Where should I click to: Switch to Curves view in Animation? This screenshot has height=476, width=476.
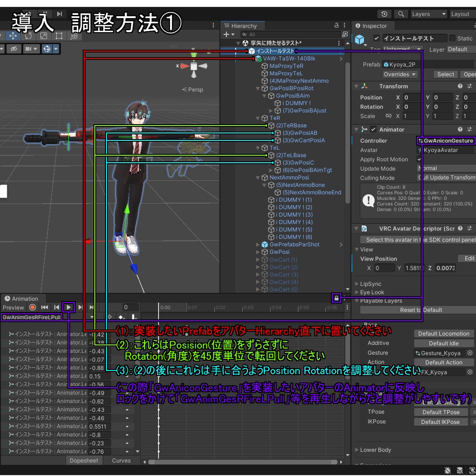(x=121, y=461)
